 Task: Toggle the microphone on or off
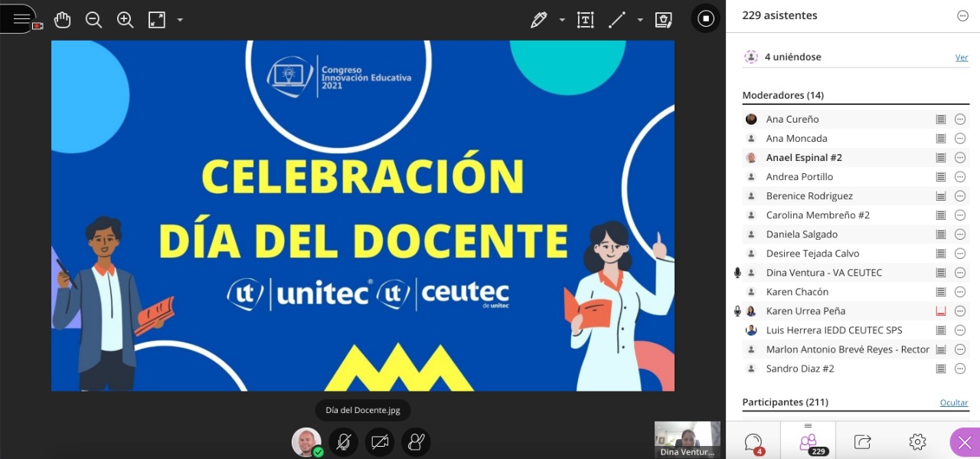pyautogui.click(x=344, y=442)
